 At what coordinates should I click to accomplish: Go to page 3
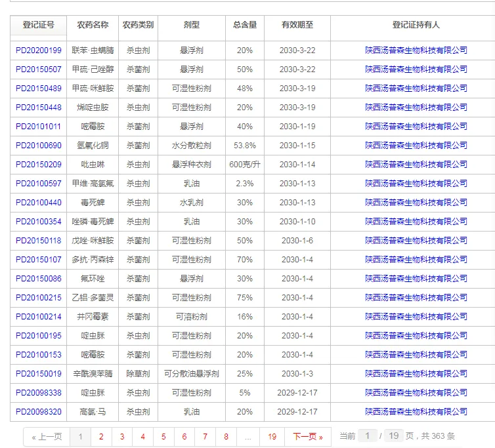tap(122, 437)
